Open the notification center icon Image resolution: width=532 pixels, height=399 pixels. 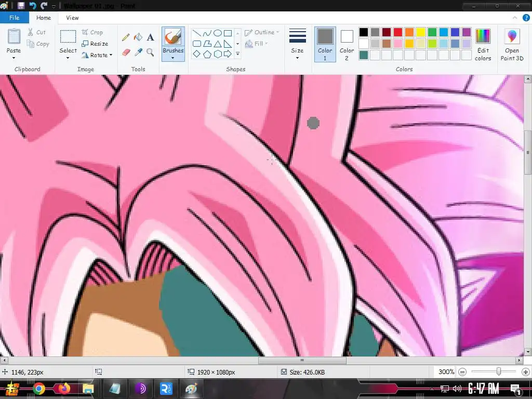(x=516, y=389)
